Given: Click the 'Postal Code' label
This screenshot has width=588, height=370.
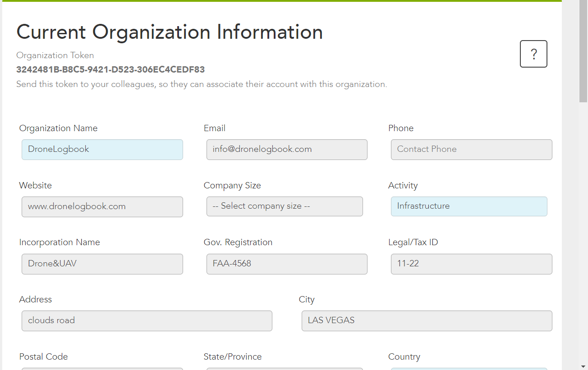Looking at the screenshot, I should (x=43, y=357).
